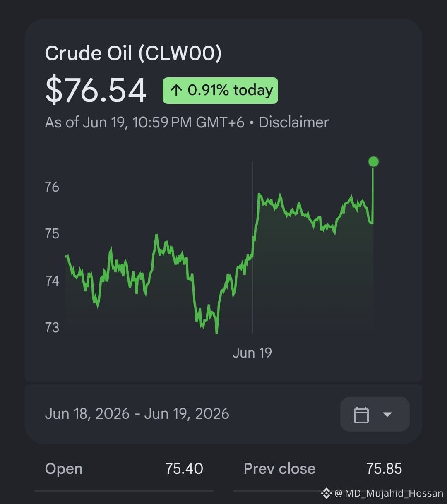Image resolution: width=447 pixels, height=504 pixels.
Task: Click the Open value 75.40
Action: click(184, 469)
